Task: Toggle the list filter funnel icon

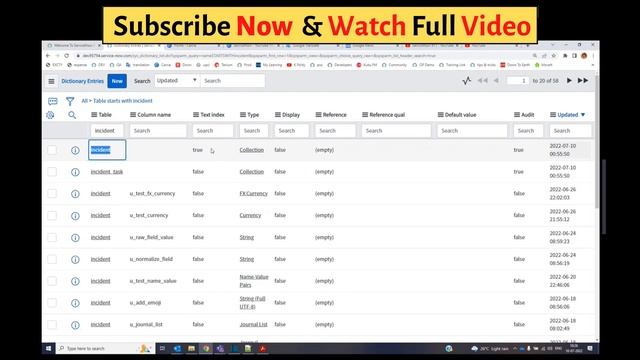Action: (70, 101)
